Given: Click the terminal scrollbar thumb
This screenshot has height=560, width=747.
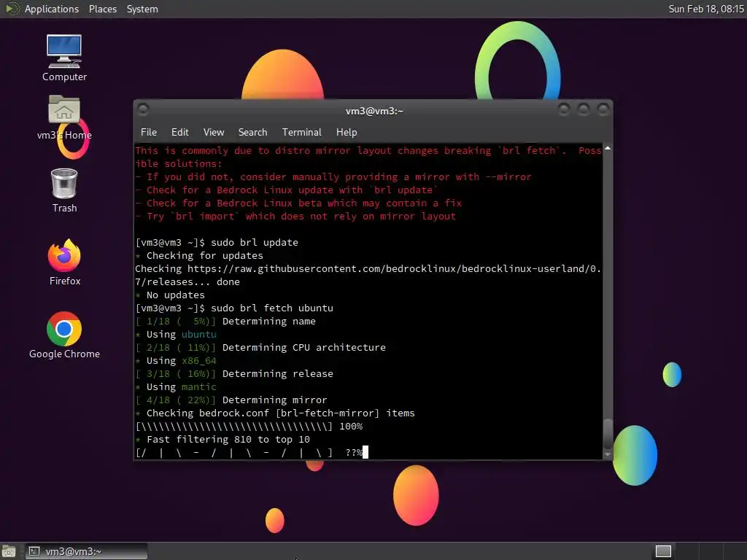Looking at the screenshot, I should click(608, 433).
